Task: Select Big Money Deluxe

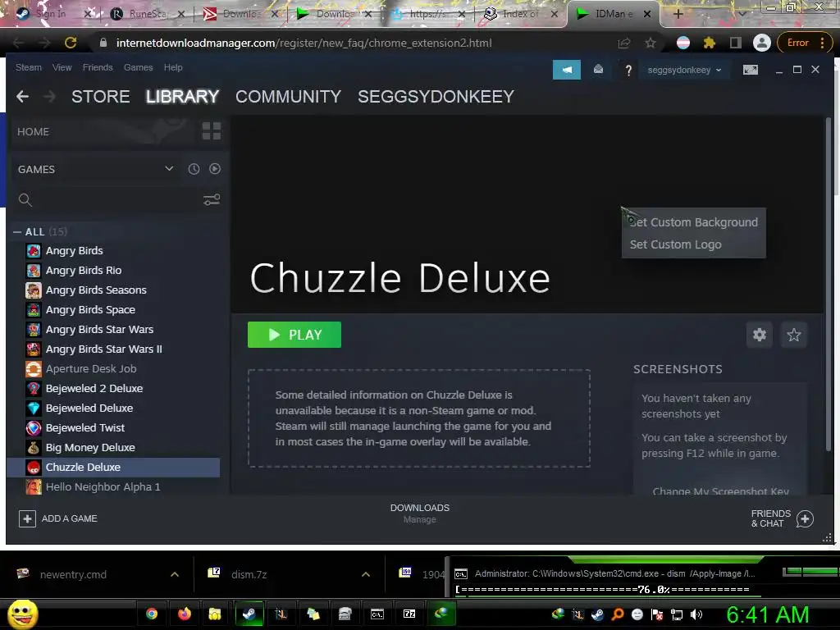Action: [115, 447]
